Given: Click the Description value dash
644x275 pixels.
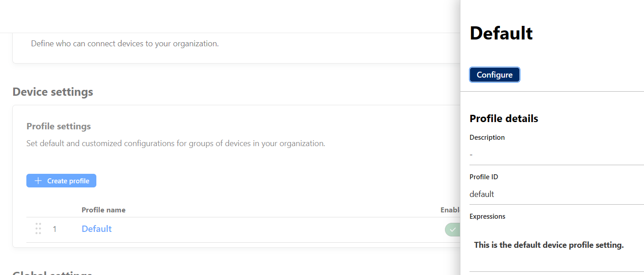Looking at the screenshot, I should click(471, 155).
